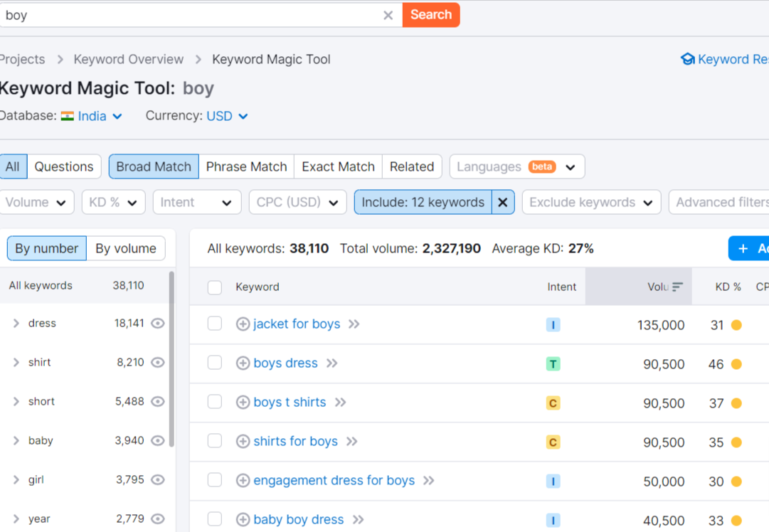
Task: Open the CPC (USD) filter dropdown
Action: point(297,202)
